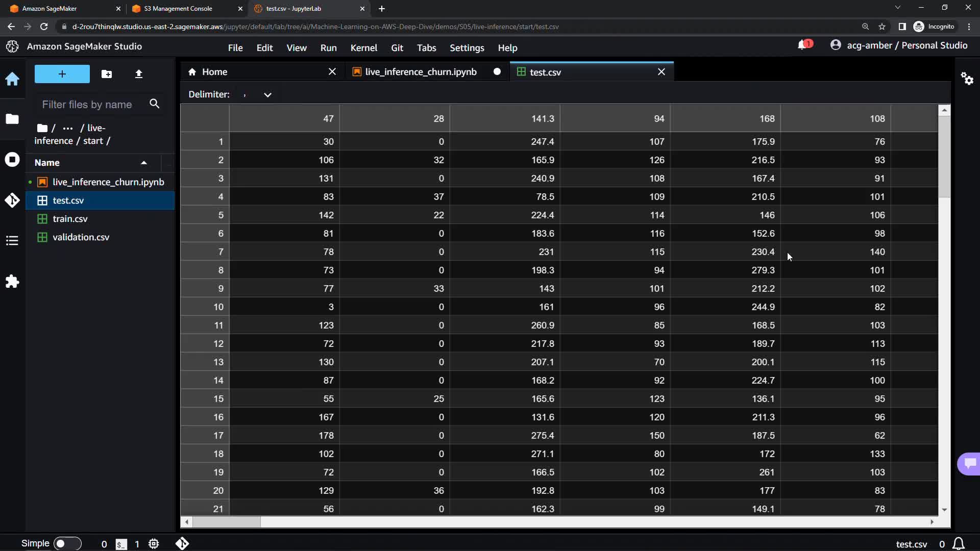Image resolution: width=980 pixels, height=551 pixels.
Task: Open the Home icon in left sidebar
Action: pos(12,79)
